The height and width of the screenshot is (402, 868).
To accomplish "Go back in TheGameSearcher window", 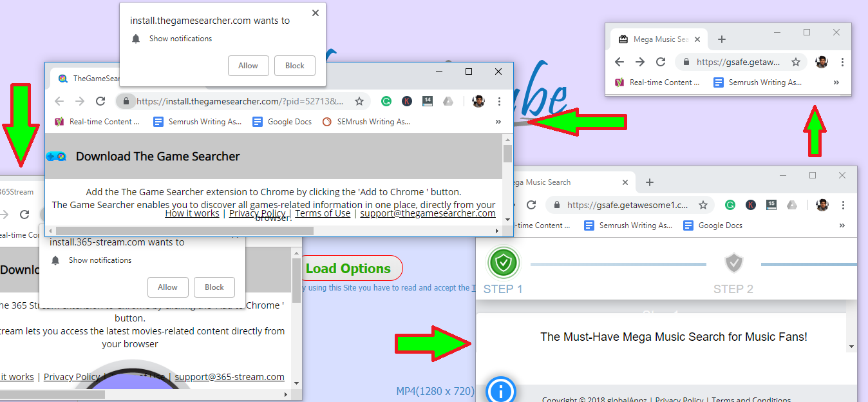I will click(59, 101).
